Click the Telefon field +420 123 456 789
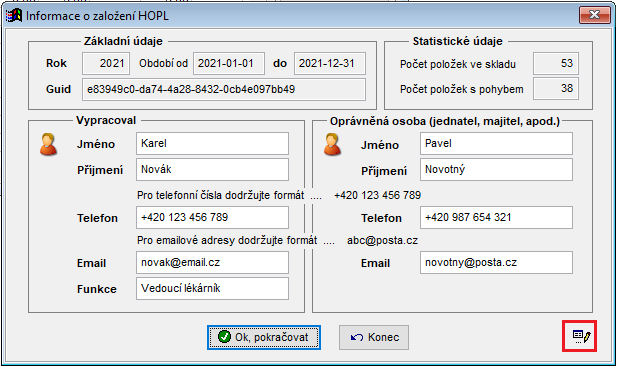This screenshot has height=369, width=618. (212, 218)
